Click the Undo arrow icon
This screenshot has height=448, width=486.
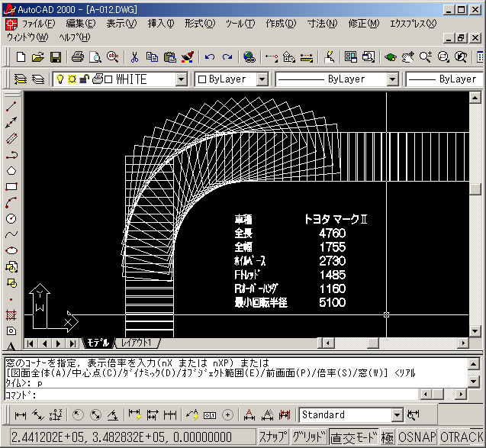click(210, 57)
